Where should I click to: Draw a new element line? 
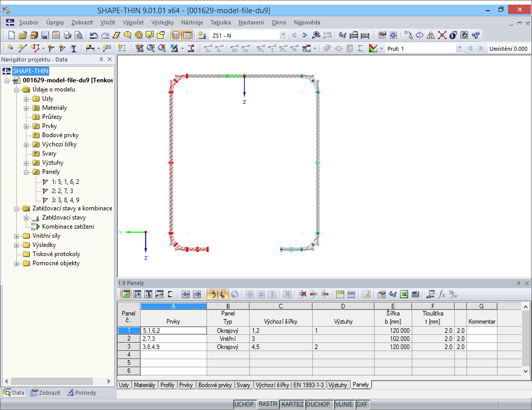pos(23,48)
